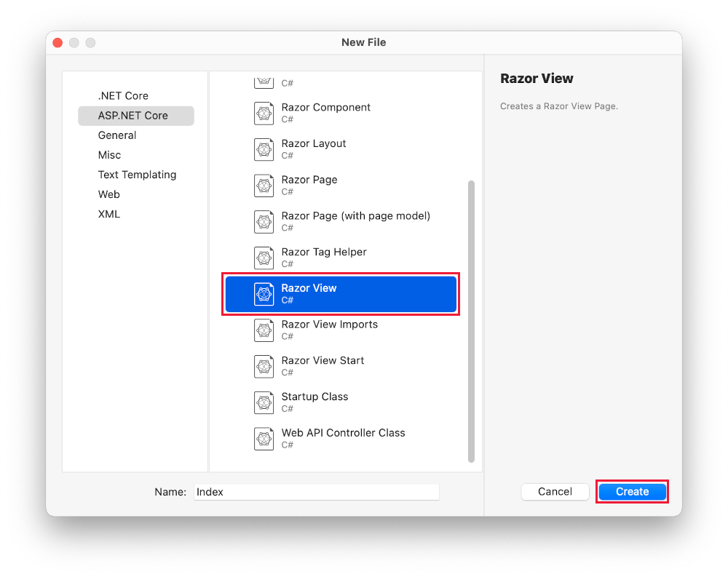Choose the Razor Page (with page model) icon
The height and width of the screenshot is (577, 728).
point(264,222)
